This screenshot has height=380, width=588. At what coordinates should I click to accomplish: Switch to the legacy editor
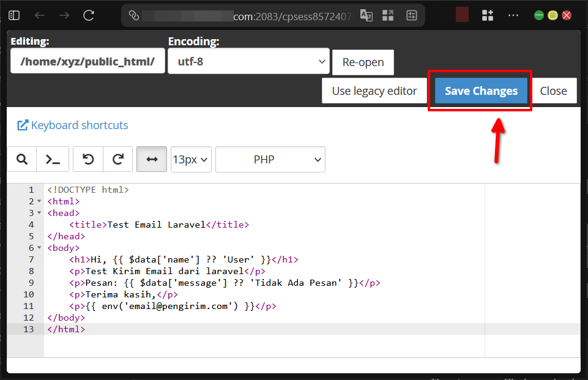[x=374, y=91]
